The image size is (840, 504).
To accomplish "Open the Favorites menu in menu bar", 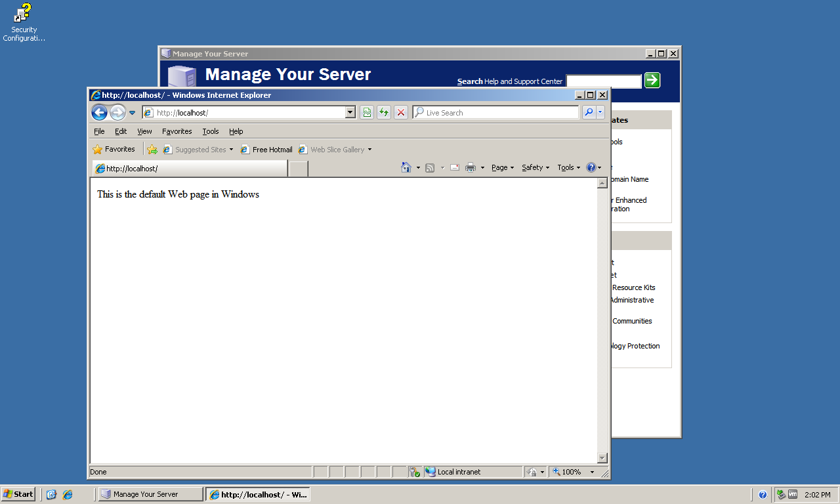I will 177,131.
